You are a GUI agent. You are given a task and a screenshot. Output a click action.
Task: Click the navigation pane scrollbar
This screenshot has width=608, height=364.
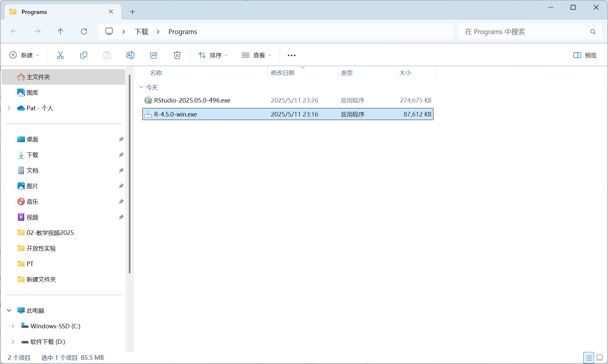(x=129, y=174)
